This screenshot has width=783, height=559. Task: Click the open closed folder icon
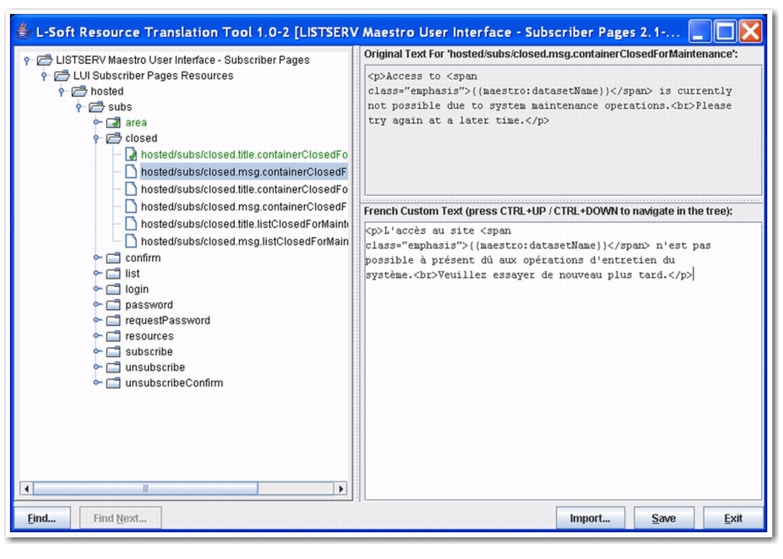pyautogui.click(x=114, y=138)
